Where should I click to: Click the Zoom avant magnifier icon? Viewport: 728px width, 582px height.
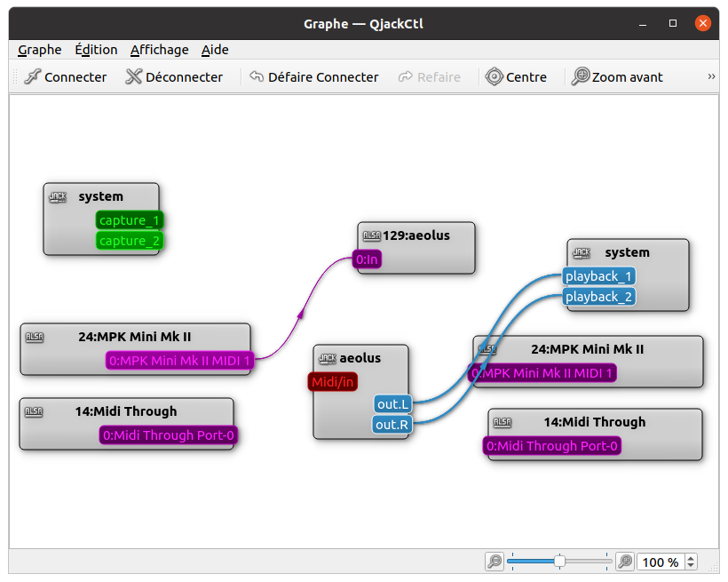point(581,77)
